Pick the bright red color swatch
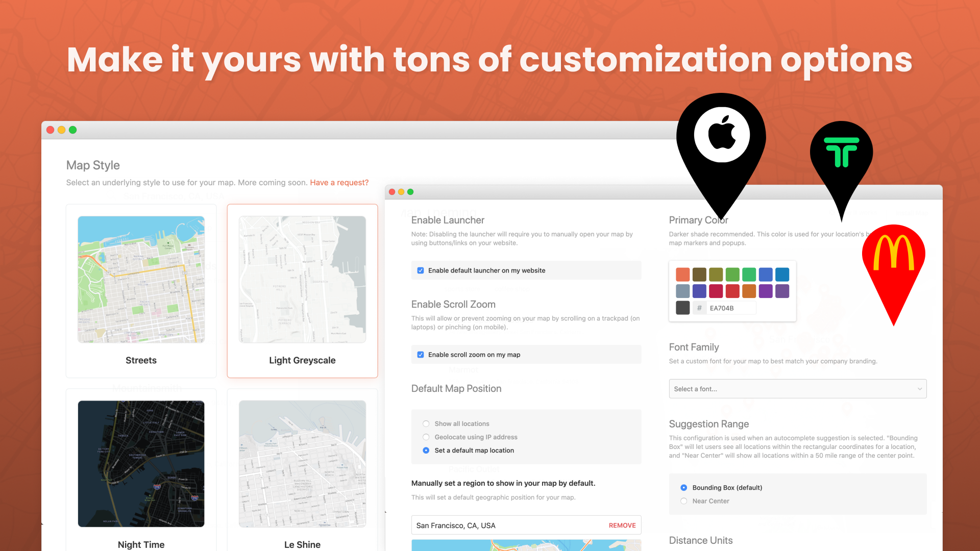 pos(732,291)
